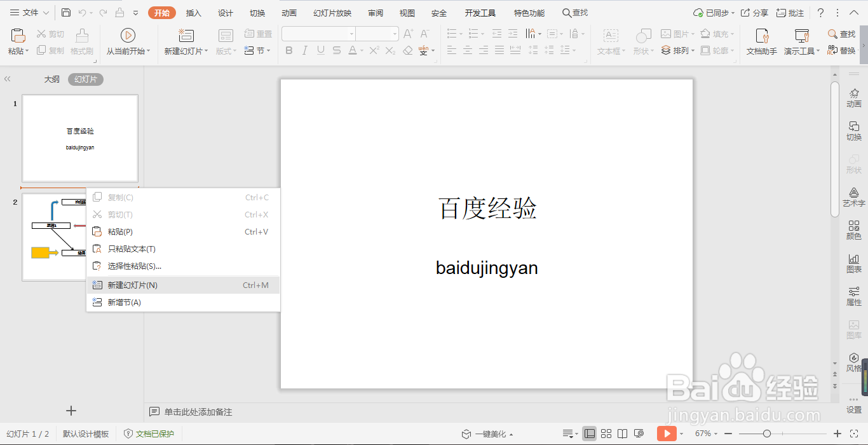Click the center align paragraph icon
868x445 pixels.
[468, 50]
